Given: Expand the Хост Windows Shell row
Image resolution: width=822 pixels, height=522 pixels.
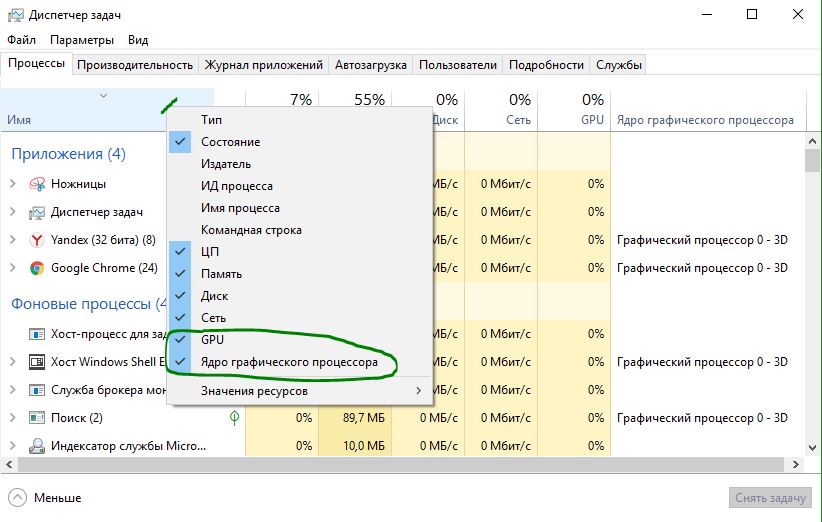Looking at the screenshot, I should [x=13, y=362].
